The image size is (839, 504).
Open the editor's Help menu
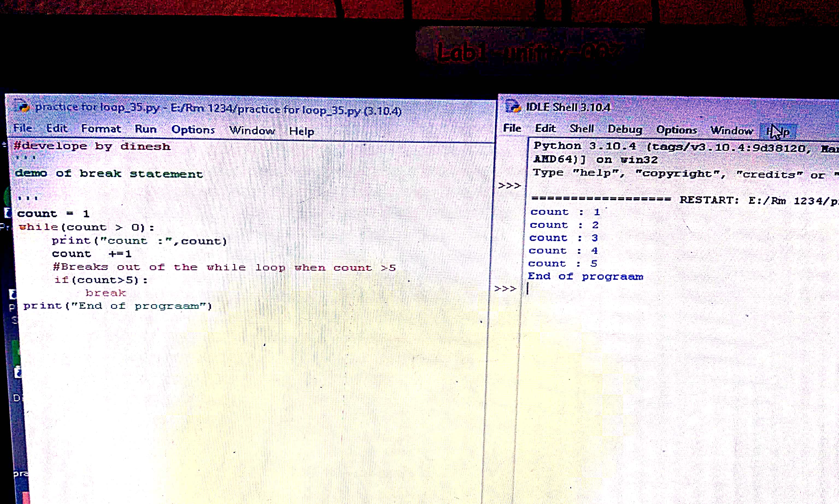tap(301, 131)
